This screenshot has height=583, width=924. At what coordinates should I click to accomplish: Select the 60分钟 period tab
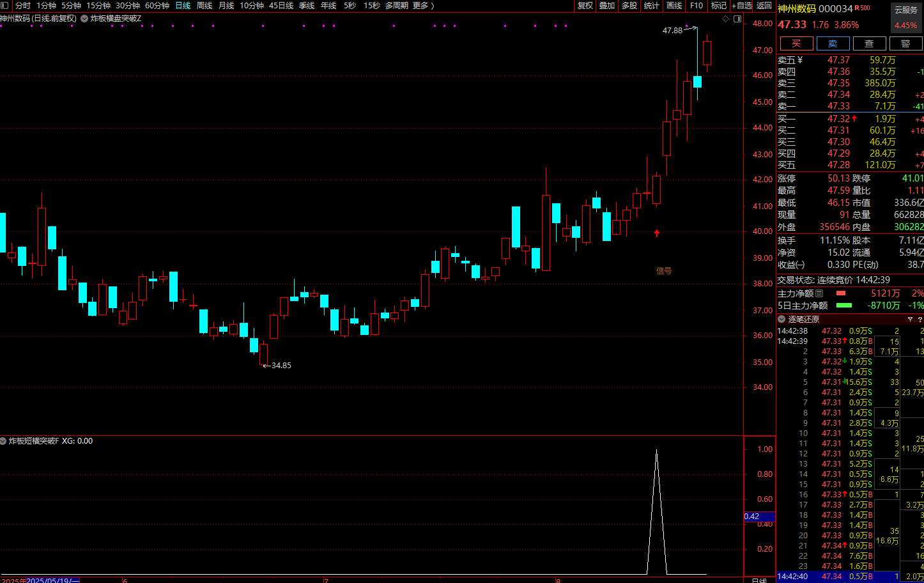click(x=157, y=6)
